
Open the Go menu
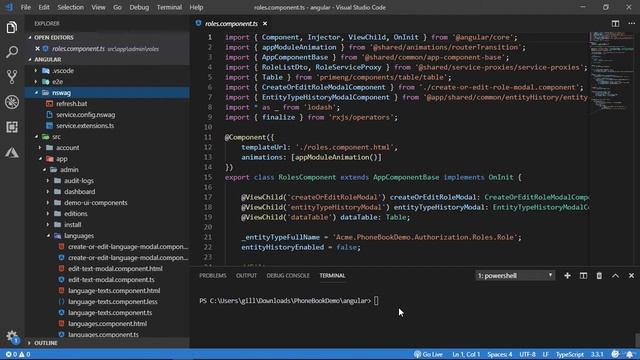pos(117,7)
